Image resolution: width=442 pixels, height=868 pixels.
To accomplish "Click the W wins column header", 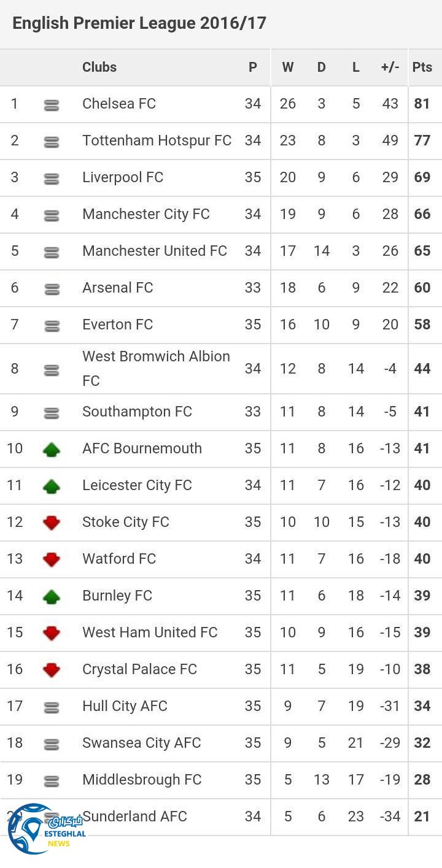I will [287, 67].
